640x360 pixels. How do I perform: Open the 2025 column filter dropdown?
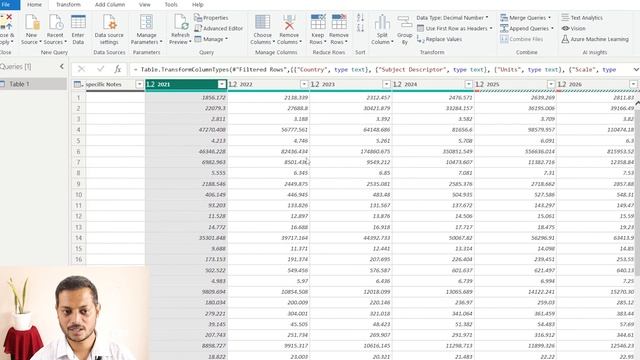pyautogui.click(x=551, y=84)
